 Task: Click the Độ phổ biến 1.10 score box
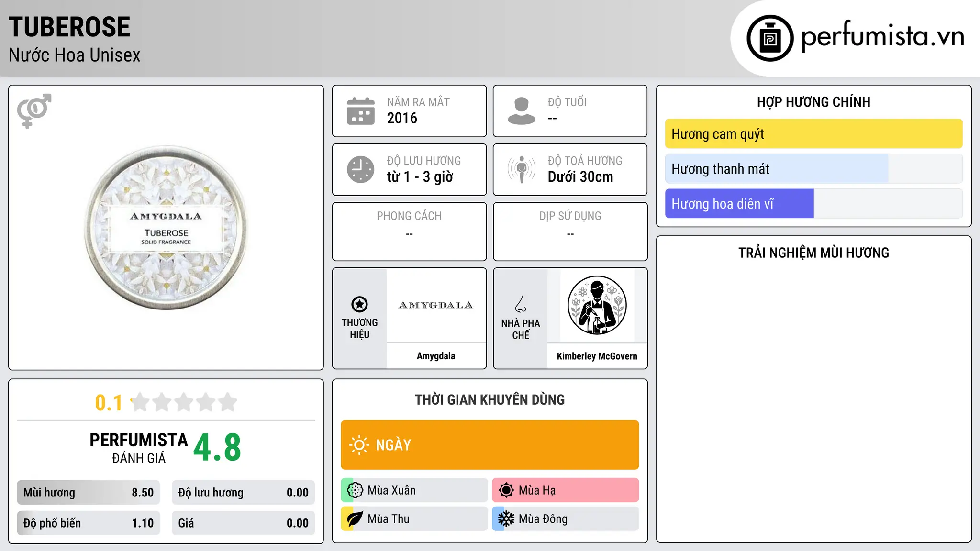click(89, 523)
